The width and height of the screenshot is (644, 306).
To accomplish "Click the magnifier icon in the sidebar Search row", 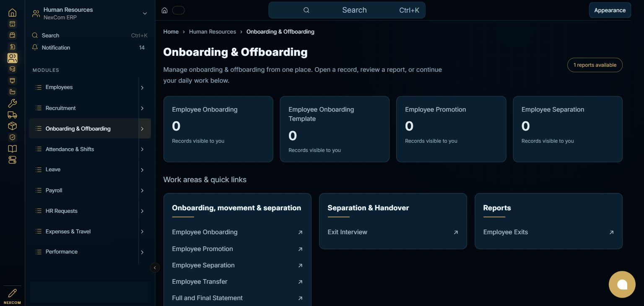I will pos(35,35).
